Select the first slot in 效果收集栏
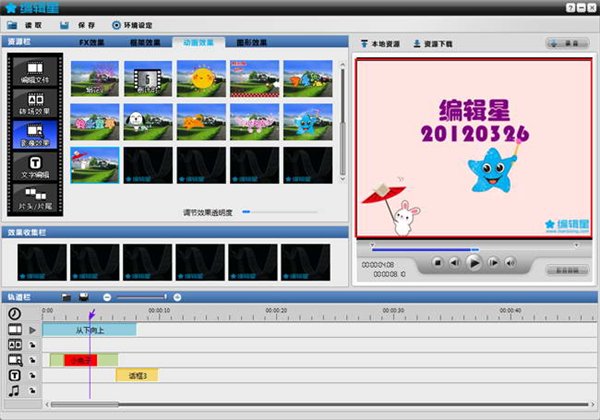This screenshot has width=600, height=420. tap(42, 262)
